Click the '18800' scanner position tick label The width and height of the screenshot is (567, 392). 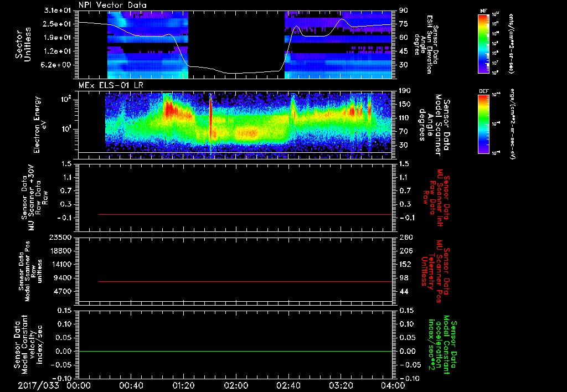(x=61, y=251)
